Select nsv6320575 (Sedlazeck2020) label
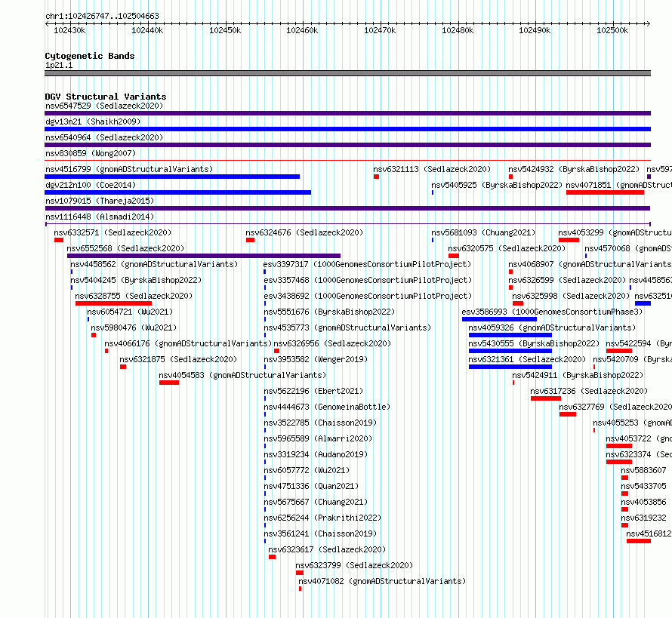The height and width of the screenshot is (618, 672). coord(507,248)
